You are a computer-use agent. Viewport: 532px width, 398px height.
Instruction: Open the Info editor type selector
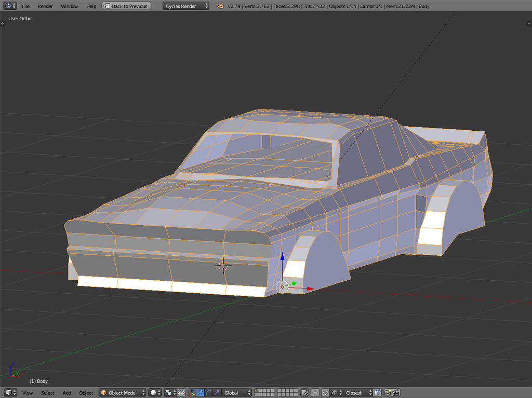(10, 6)
